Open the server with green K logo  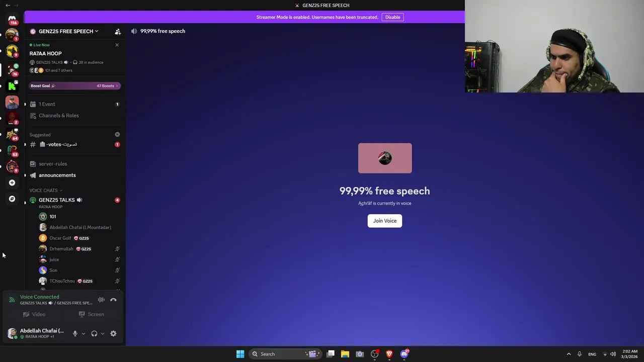coord(12,86)
